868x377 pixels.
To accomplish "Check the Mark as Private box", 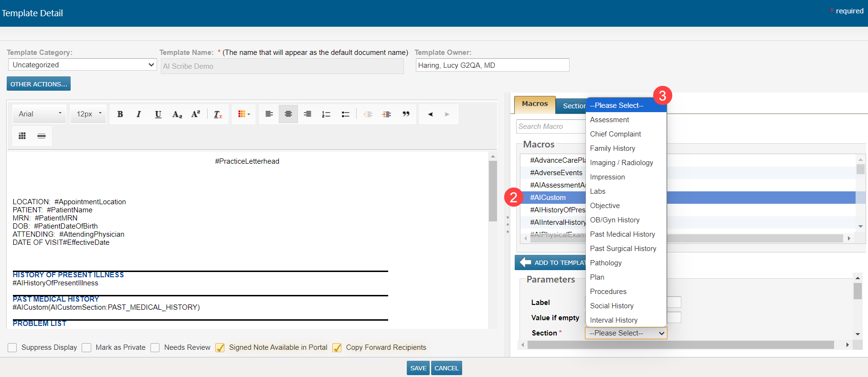I will [86, 347].
